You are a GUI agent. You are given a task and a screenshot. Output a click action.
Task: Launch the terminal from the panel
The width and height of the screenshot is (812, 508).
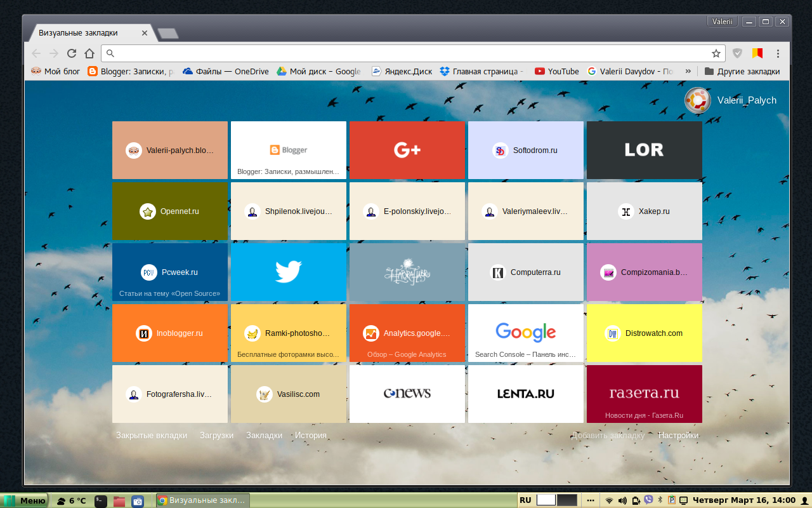[101, 501]
